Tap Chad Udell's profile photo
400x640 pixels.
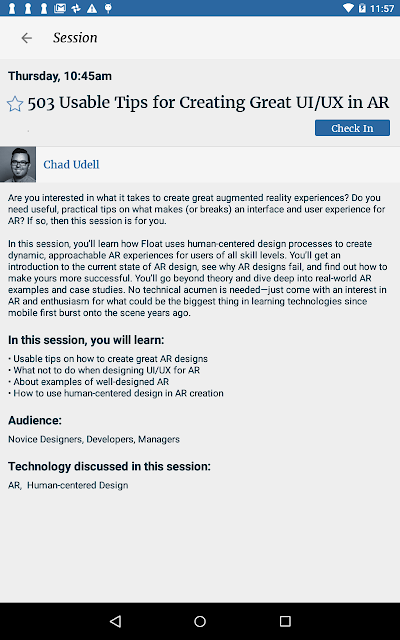pos(18,164)
